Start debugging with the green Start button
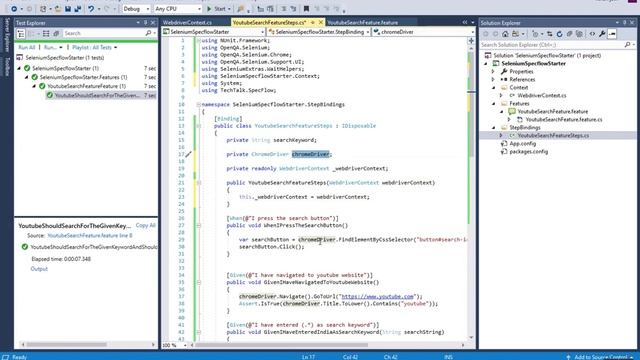Viewport: 640px width, 360px height. pyautogui.click(x=216, y=9)
